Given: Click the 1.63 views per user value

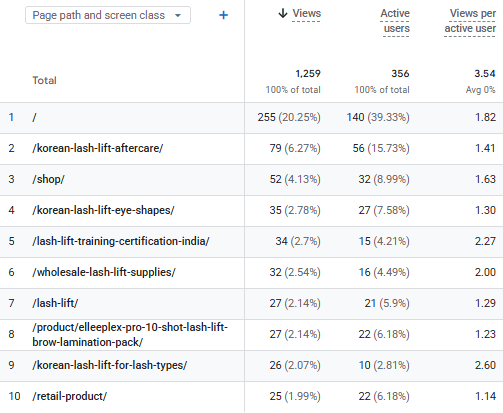Looking at the screenshot, I should (485, 179).
